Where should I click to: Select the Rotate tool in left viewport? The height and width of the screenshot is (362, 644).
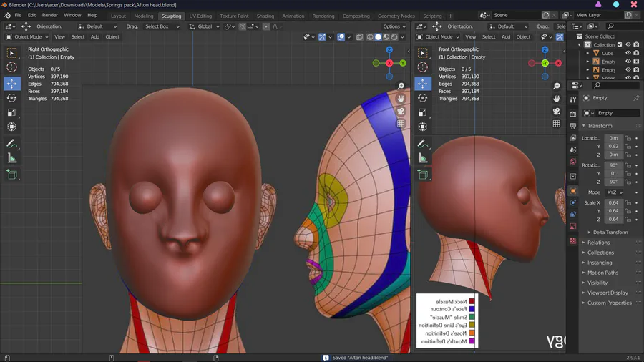point(11,98)
